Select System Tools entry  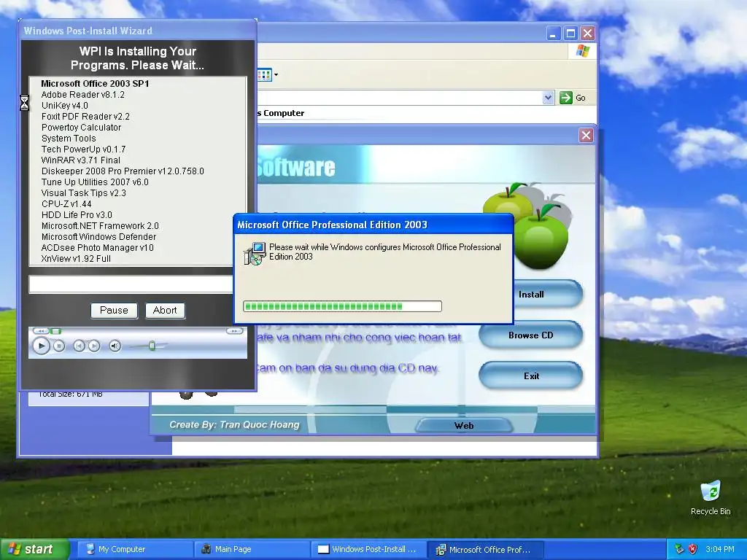coord(69,139)
